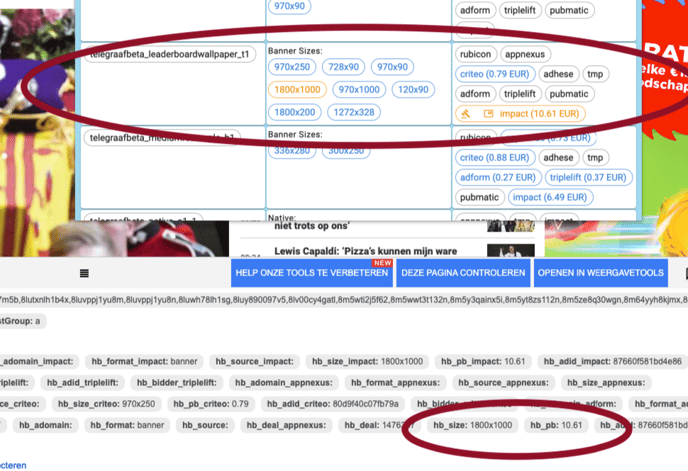This screenshot has width=688, height=471.
Task: Pick the 120x90 banner size chip
Action: 411,90
